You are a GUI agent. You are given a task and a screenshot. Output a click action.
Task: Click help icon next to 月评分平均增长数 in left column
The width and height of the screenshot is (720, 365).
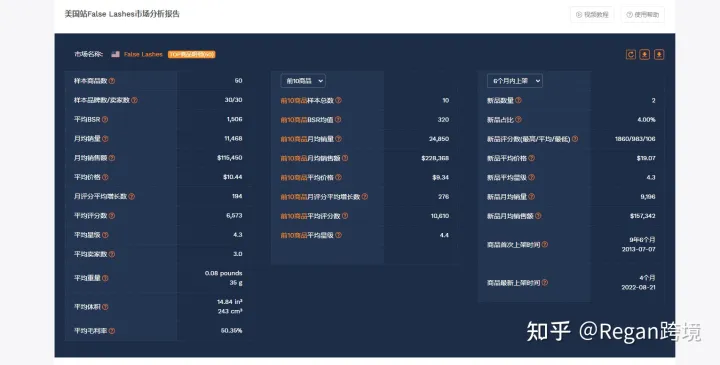132,197
